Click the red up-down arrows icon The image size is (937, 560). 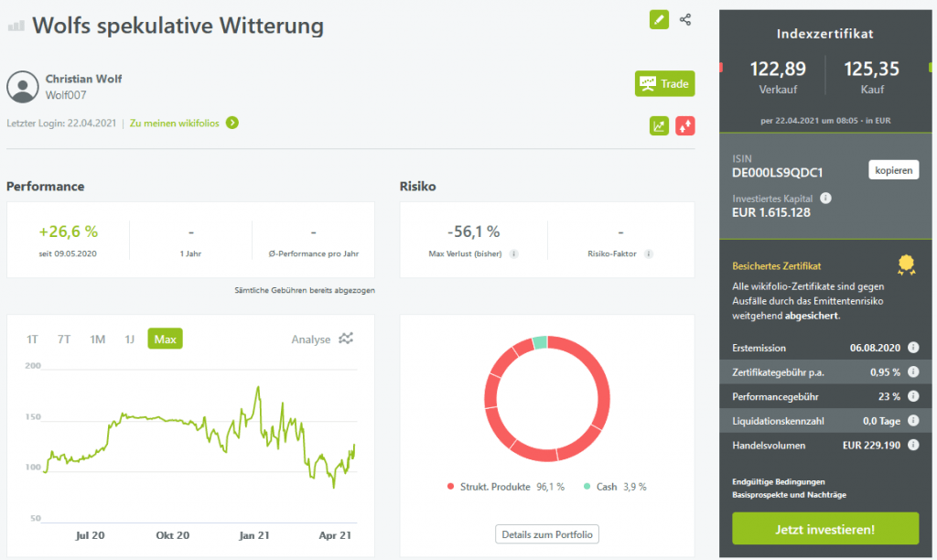point(685,126)
